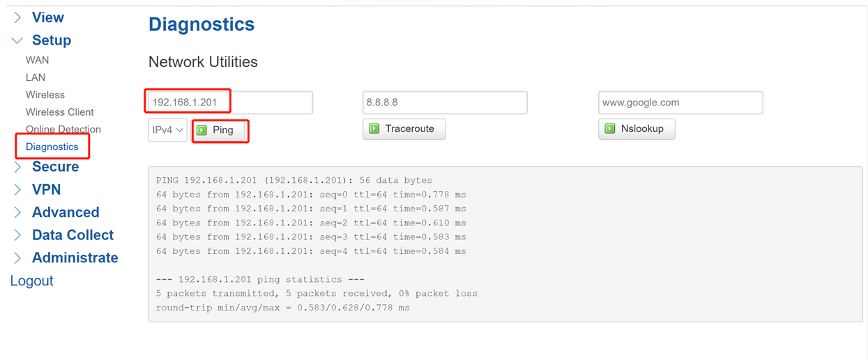Open Online Detection page
The image size is (868, 360).
point(63,129)
